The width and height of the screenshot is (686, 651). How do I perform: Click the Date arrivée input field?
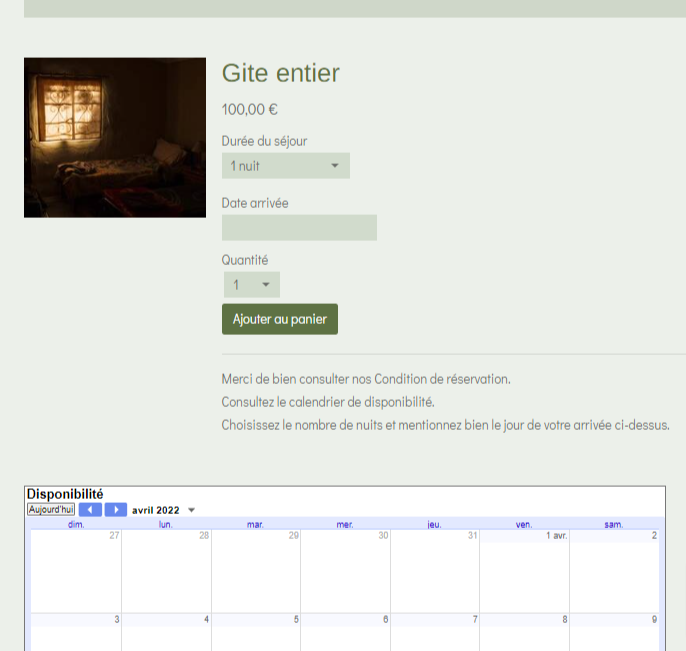(299, 228)
